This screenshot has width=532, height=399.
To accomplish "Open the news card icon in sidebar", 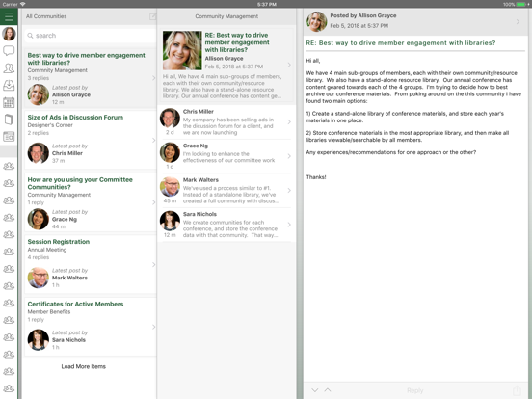I will (9, 137).
